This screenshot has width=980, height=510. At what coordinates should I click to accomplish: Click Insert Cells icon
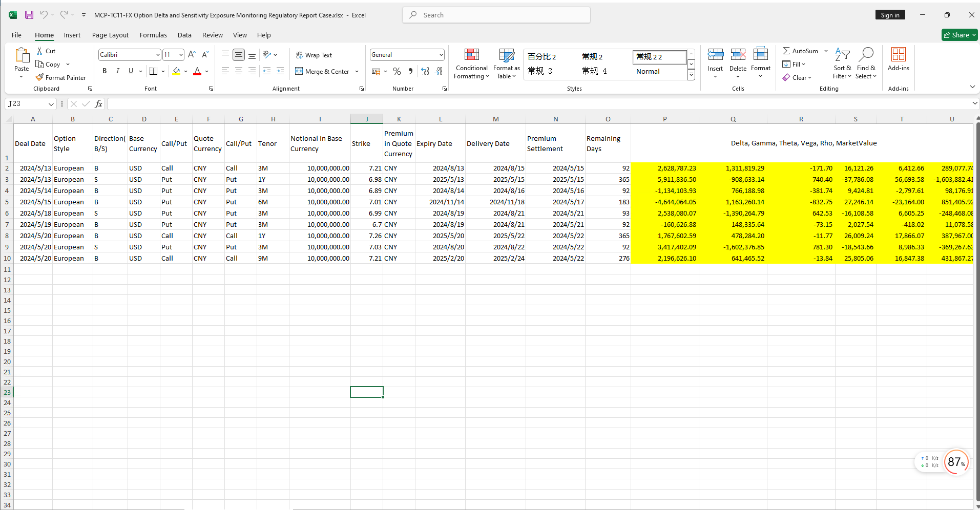(715, 55)
